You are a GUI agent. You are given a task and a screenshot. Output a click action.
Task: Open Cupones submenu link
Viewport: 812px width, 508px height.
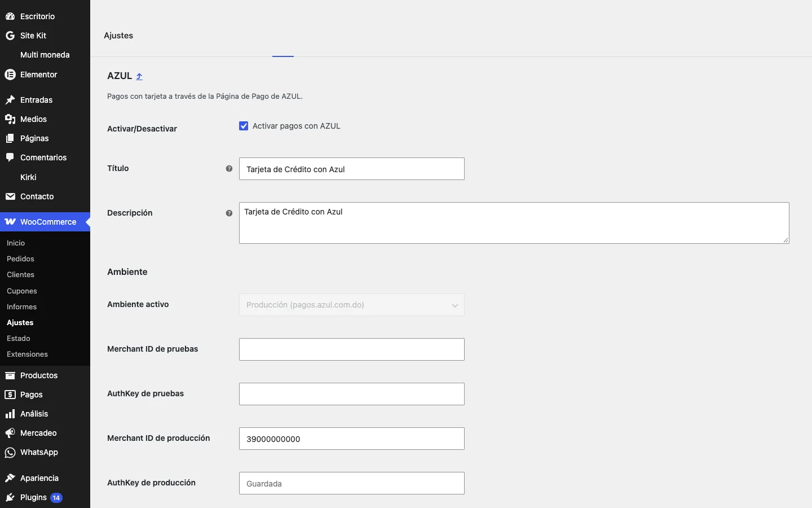pyautogui.click(x=22, y=291)
